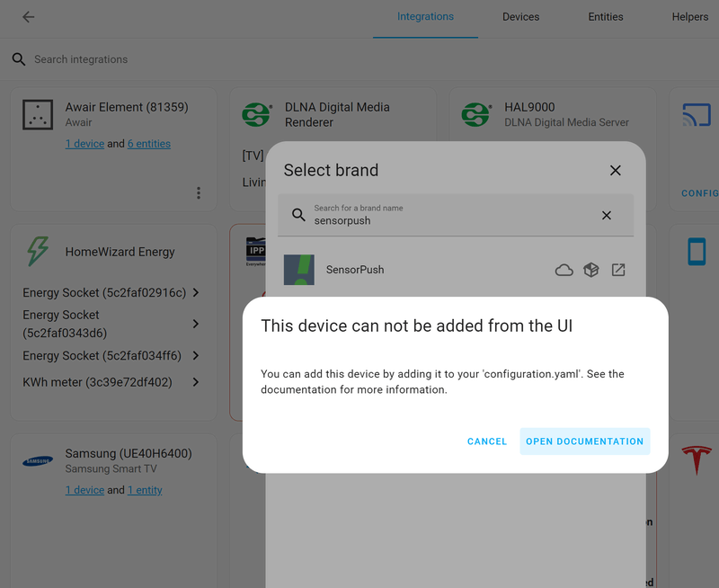
Task: Click the Cast icon card
Action: tap(697, 115)
